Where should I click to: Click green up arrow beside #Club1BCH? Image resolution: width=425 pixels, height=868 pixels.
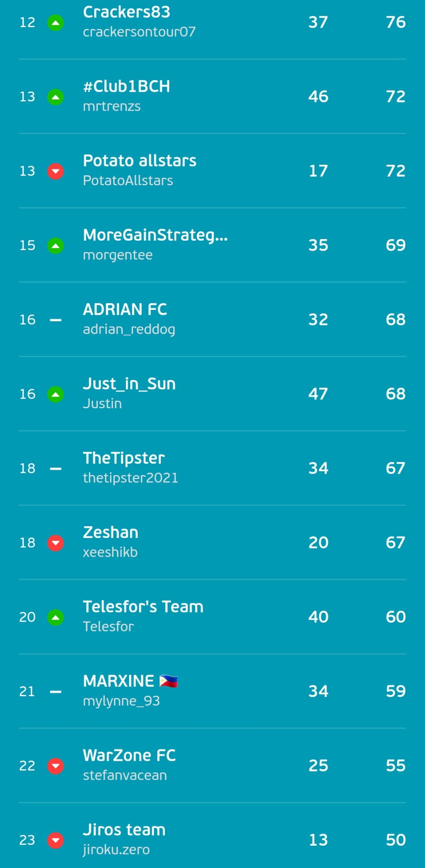(x=56, y=97)
